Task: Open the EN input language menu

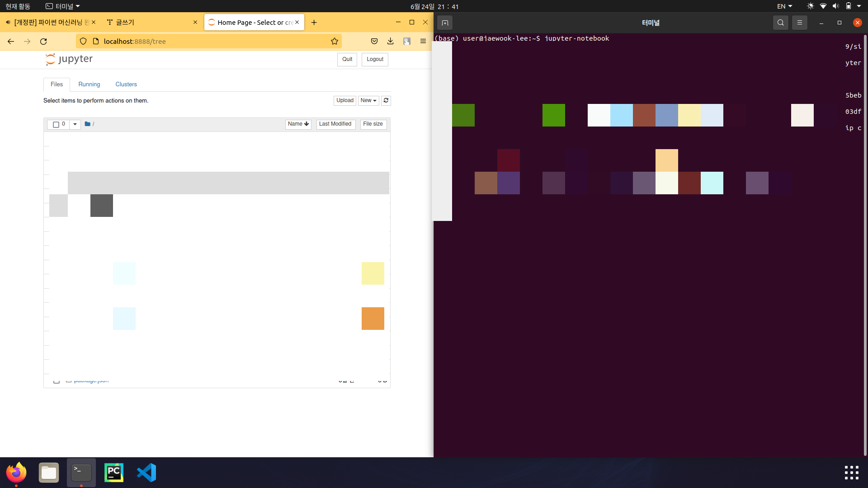Action: tap(784, 6)
